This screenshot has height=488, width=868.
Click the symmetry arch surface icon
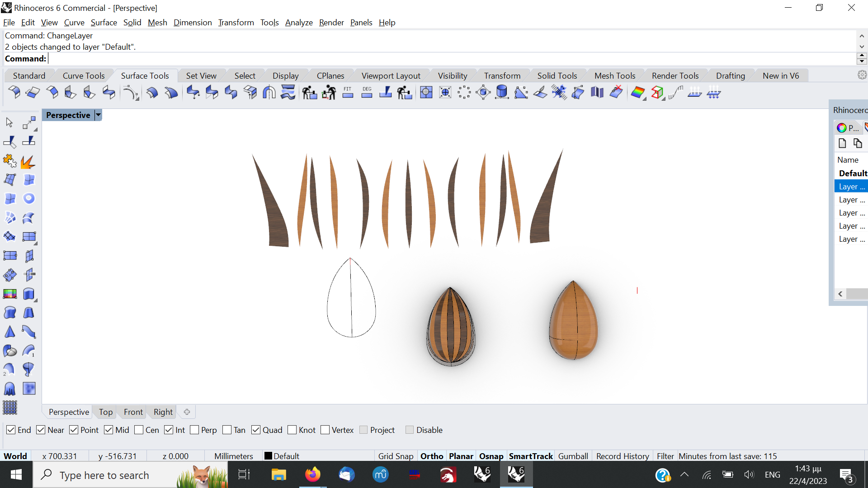click(x=269, y=93)
